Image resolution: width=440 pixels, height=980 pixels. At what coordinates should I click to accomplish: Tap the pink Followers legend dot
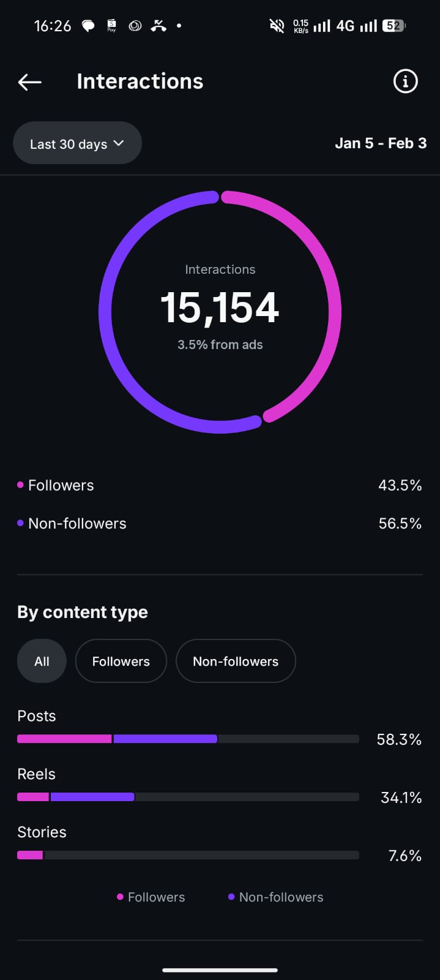point(20,485)
